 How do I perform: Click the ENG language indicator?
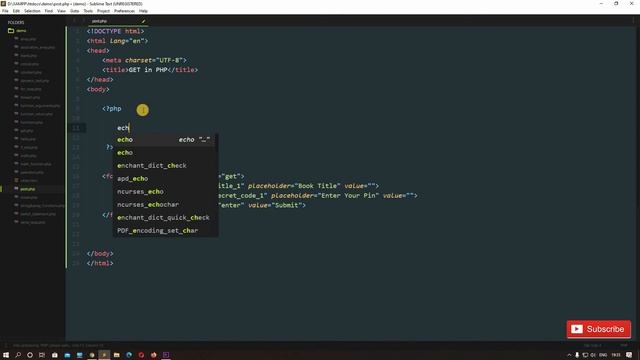click(x=603, y=355)
